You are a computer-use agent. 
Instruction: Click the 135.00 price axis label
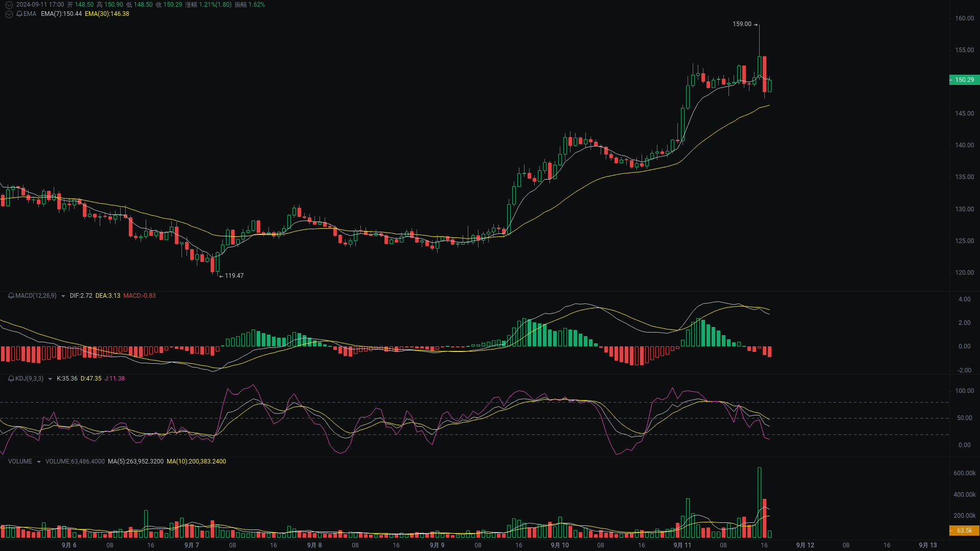[965, 177]
